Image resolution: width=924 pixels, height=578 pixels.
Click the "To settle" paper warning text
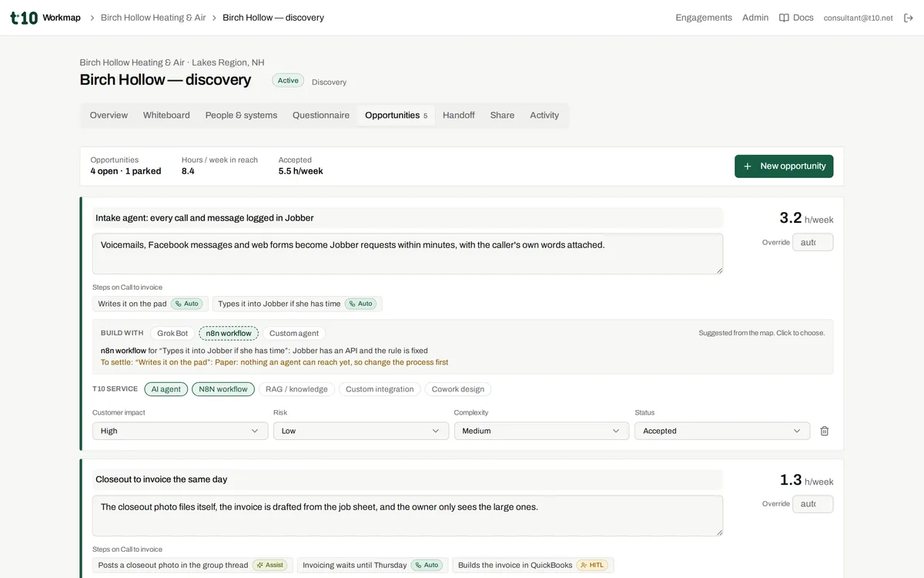pyautogui.click(x=274, y=362)
